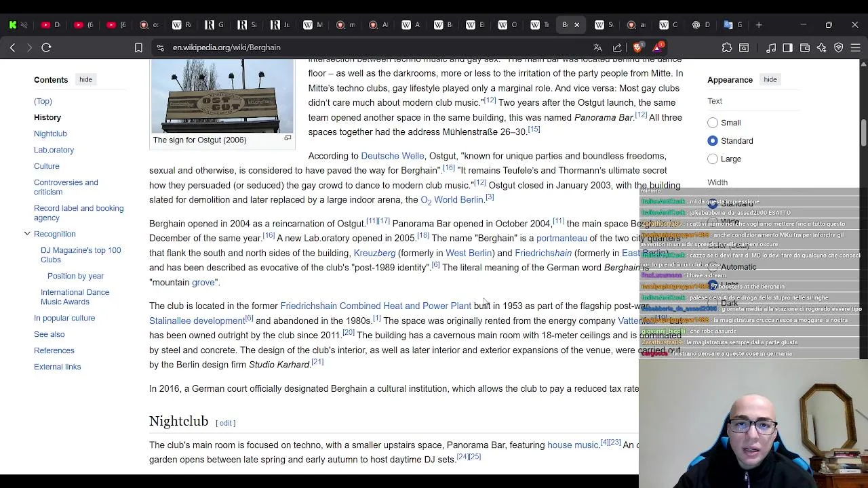Hide the Appearance panel
The width and height of the screenshot is (868, 488).
pos(770,79)
